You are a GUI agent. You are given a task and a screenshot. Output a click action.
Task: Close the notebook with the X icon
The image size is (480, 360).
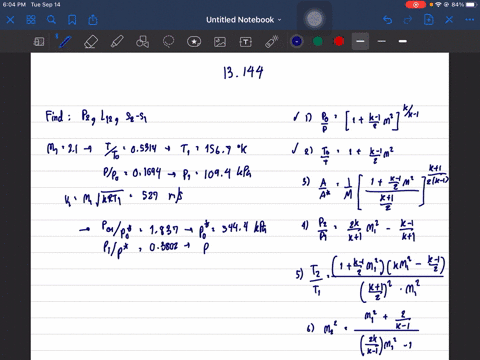tap(10, 20)
